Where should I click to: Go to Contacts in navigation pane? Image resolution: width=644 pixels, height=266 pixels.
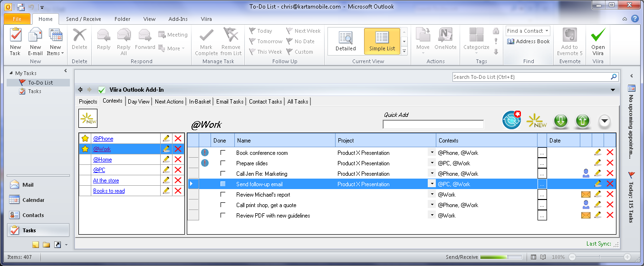(38, 215)
